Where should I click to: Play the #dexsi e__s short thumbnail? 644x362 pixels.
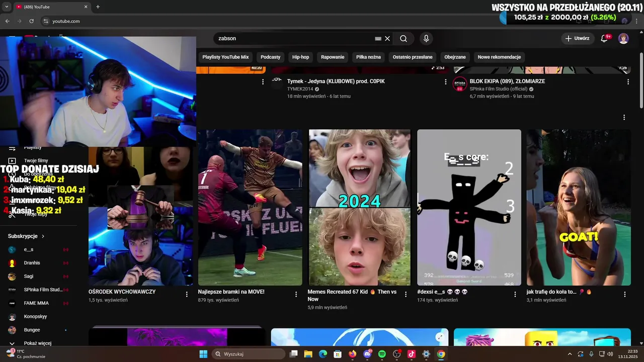click(469, 208)
